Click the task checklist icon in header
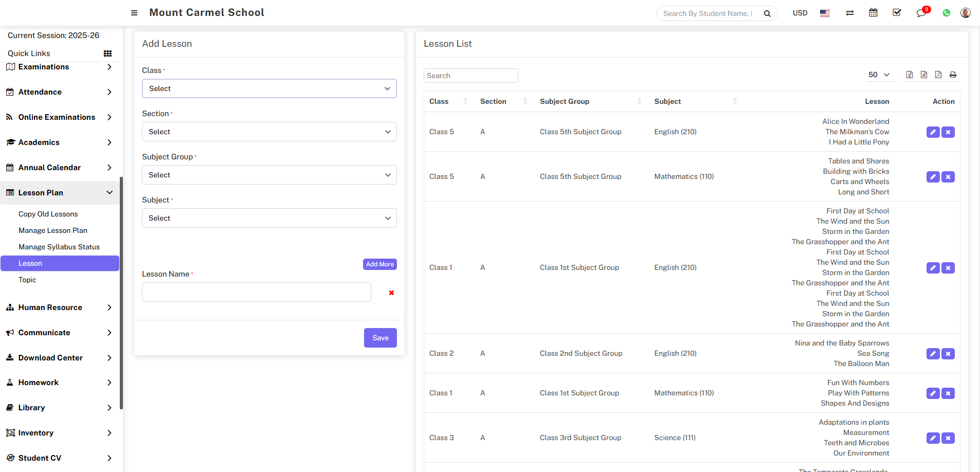The width and height of the screenshot is (980, 472). pos(897,13)
